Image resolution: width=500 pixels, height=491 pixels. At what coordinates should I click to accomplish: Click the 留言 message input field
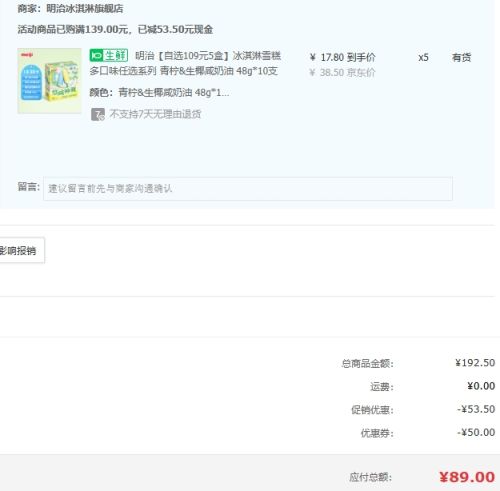pyautogui.click(x=248, y=189)
